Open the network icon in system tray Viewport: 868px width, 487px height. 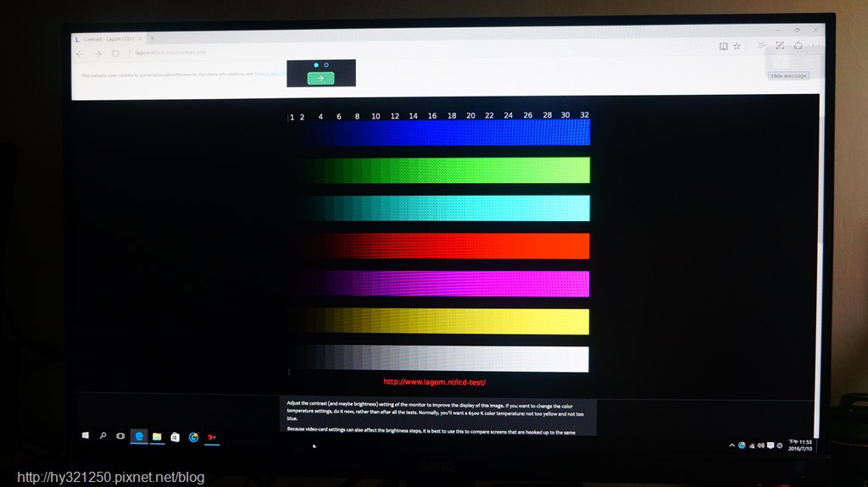752,445
